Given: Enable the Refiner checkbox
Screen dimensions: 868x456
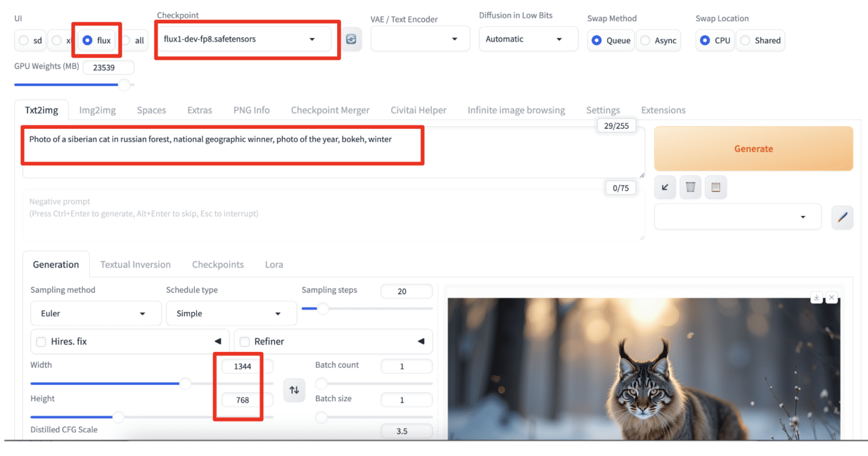Looking at the screenshot, I should pyautogui.click(x=245, y=342).
